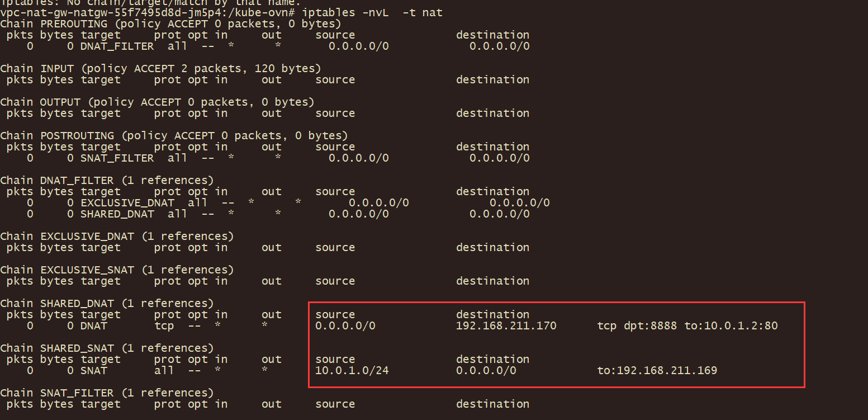Click 'Chain POSTROUTING' header line
868x420 pixels.
(174, 135)
